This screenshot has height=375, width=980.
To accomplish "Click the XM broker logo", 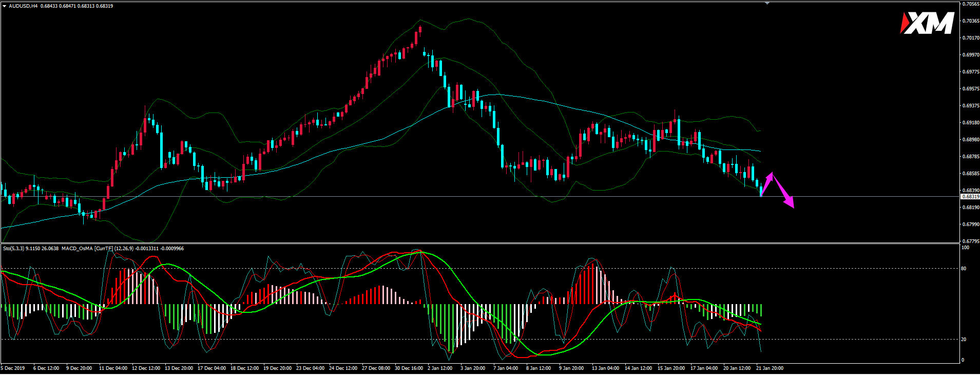I will click(x=927, y=24).
